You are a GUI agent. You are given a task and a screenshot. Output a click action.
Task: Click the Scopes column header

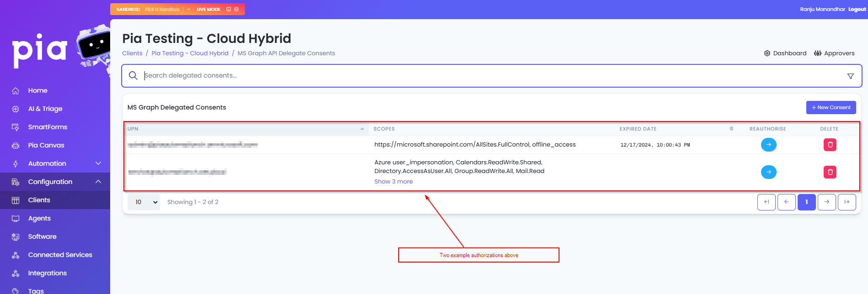coord(384,129)
